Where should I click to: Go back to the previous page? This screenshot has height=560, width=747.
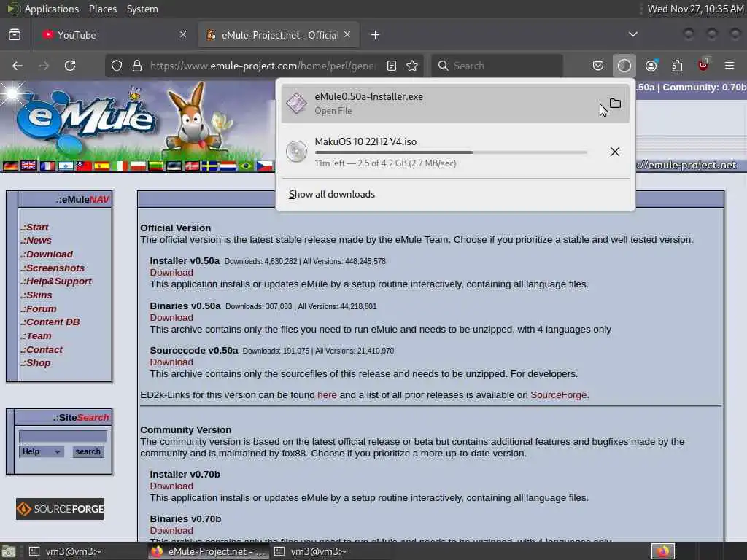(x=18, y=66)
